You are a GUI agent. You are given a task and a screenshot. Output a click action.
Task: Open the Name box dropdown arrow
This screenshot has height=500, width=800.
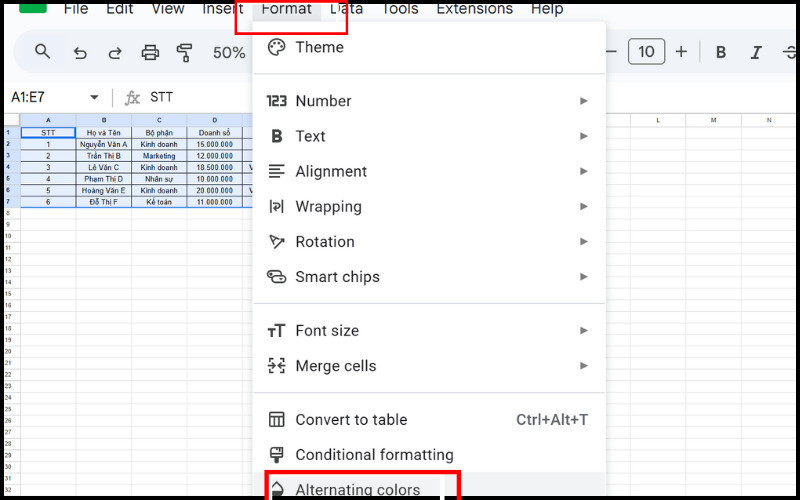point(94,98)
